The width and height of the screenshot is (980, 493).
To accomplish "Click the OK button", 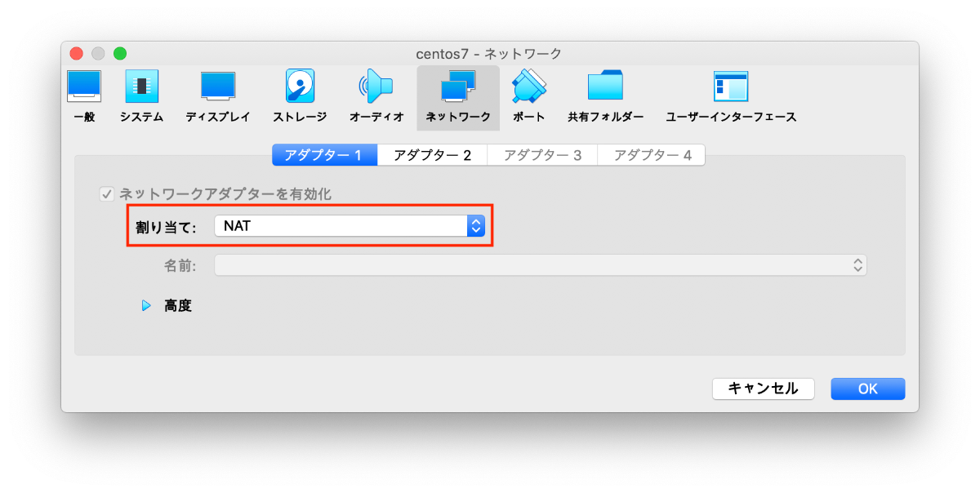I will coord(867,389).
